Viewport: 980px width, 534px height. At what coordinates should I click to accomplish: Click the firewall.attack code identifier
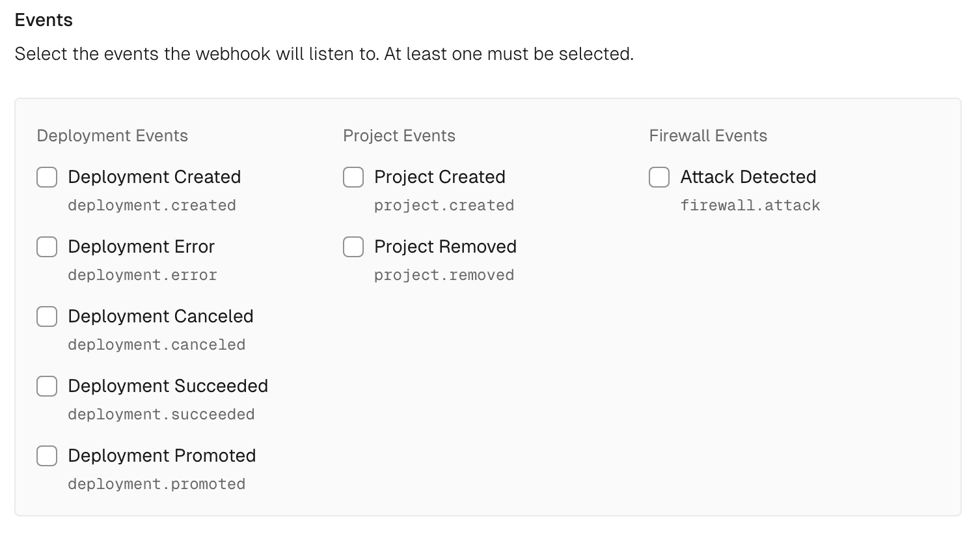coord(750,205)
